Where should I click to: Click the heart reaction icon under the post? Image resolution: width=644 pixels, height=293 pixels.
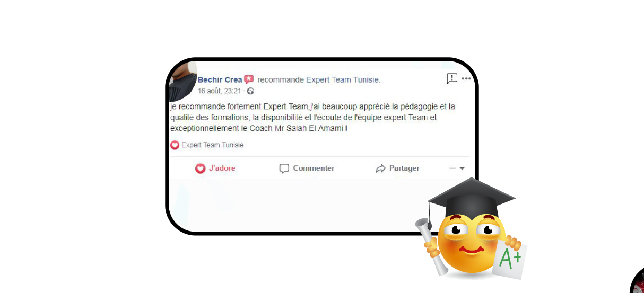point(175,145)
